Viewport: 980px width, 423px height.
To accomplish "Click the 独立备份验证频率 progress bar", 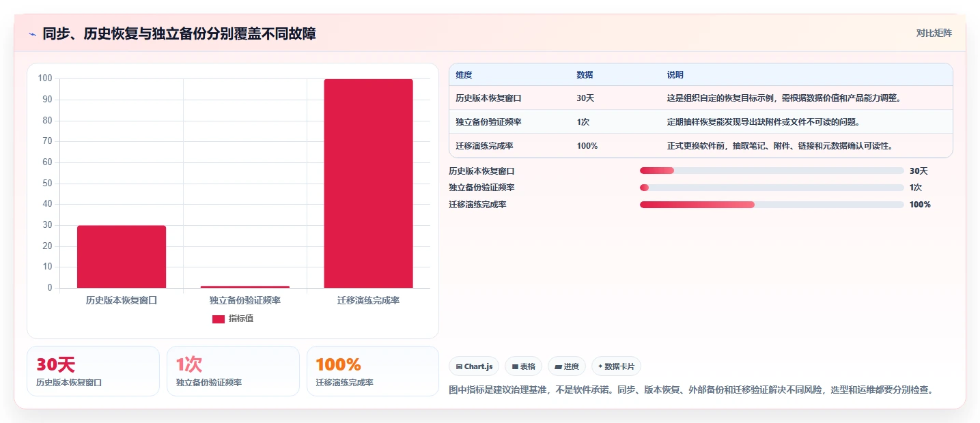I will 772,188.
